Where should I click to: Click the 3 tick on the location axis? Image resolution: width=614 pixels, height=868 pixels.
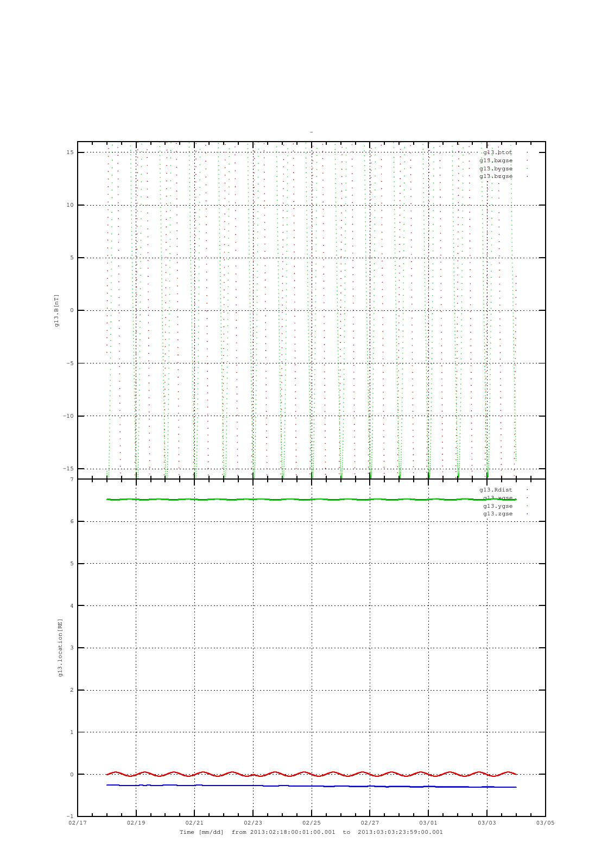pos(72,648)
